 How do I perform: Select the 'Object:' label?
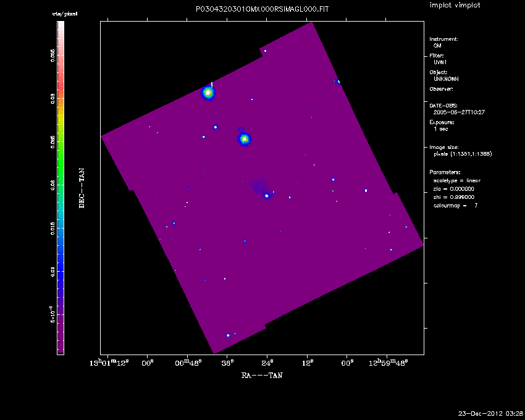pyautogui.click(x=439, y=72)
